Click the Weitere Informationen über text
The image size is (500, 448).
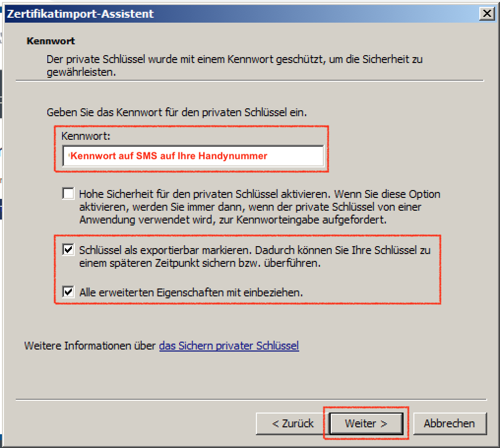[x=90, y=346]
